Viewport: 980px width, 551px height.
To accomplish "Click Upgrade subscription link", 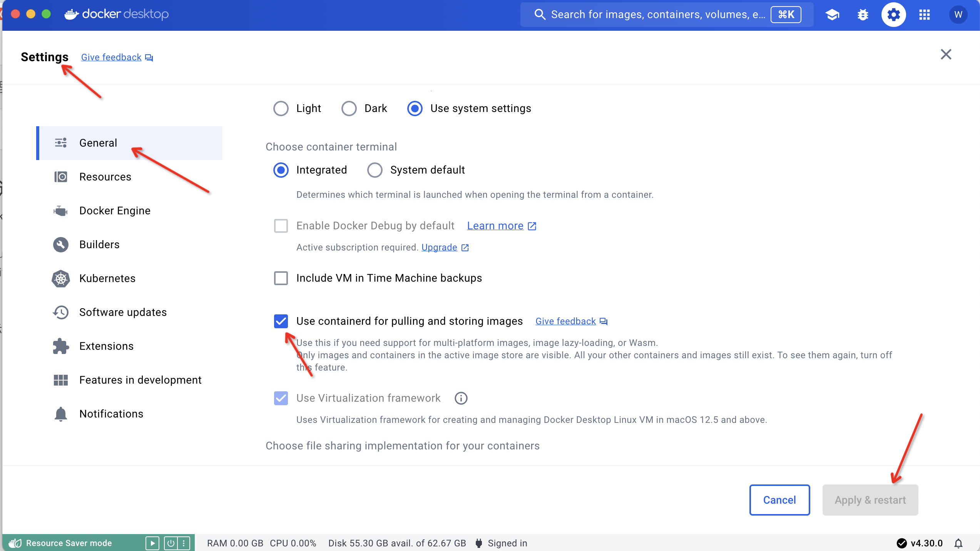I will click(439, 247).
